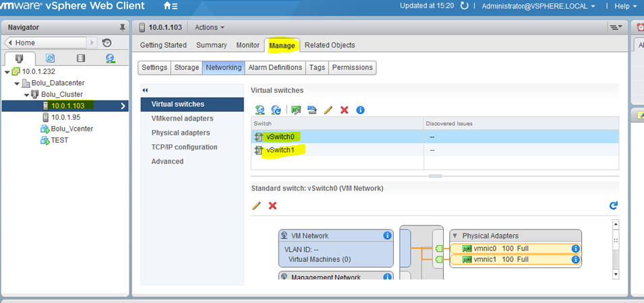The height and width of the screenshot is (303, 644).
Task: Sort by the Switch column header
Action: (337, 123)
